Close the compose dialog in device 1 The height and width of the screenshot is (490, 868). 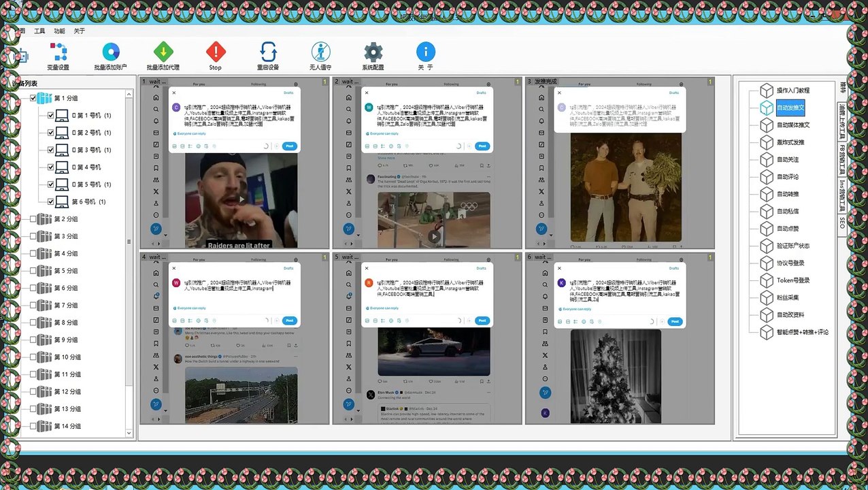[x=173, y=93]
